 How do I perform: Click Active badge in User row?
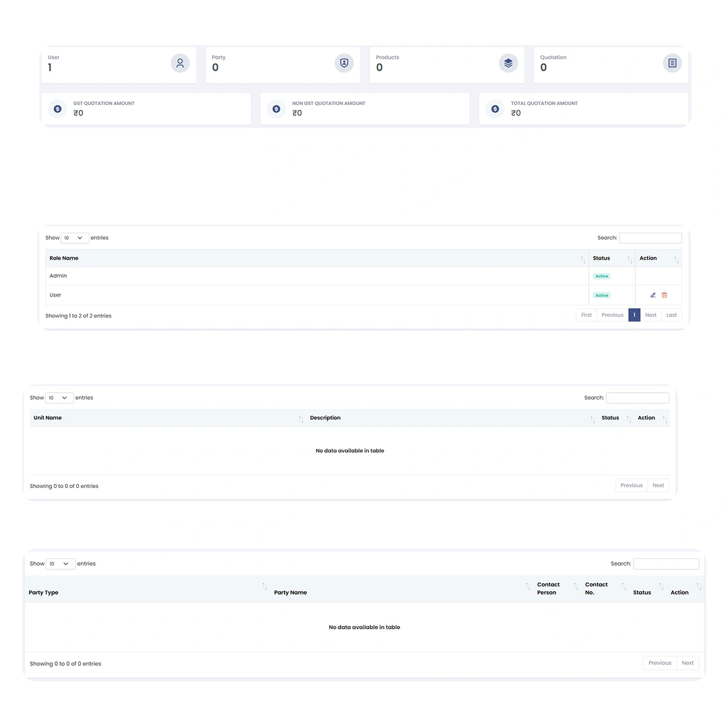602,295
